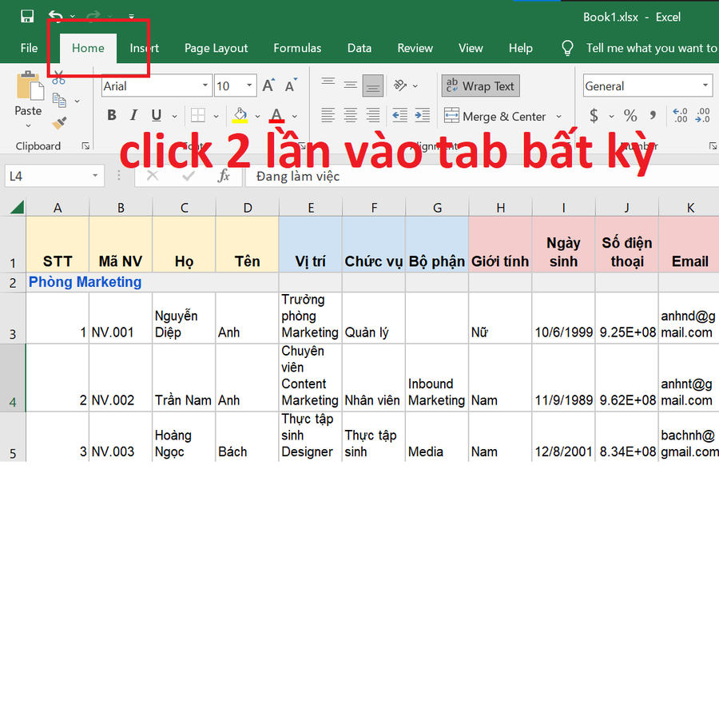Image resolution: width=719 pixels, height=728 pixels.
Task: Click the Borders icon
Action: tap(198, 116)
